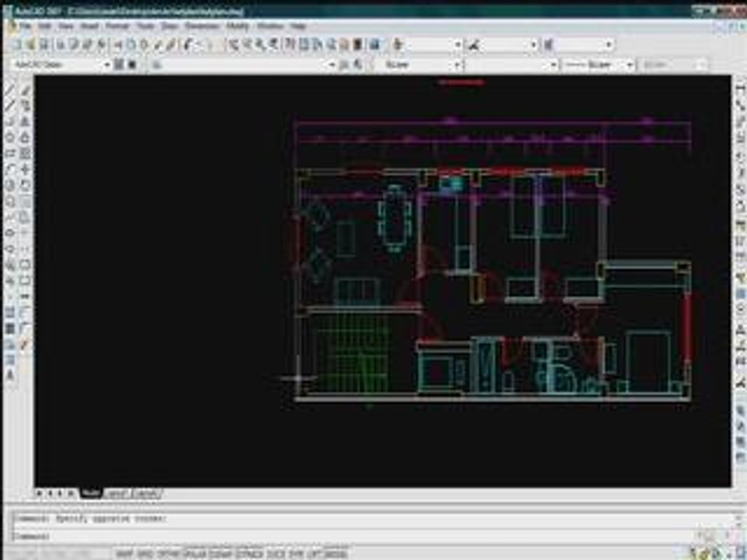Open the Properties palette icon
747x560 pixels.
[x=290, y=45]
